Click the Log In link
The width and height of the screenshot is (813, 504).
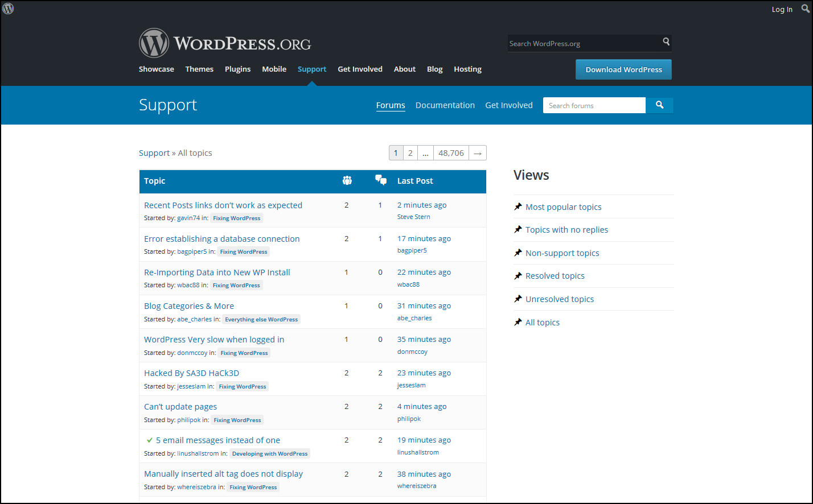click(x=782, y=9)
